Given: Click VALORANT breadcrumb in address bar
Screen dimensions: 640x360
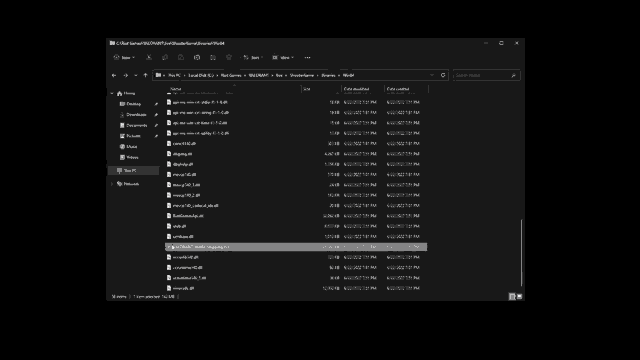Looking at the screenshot, I should coord(259,76).
